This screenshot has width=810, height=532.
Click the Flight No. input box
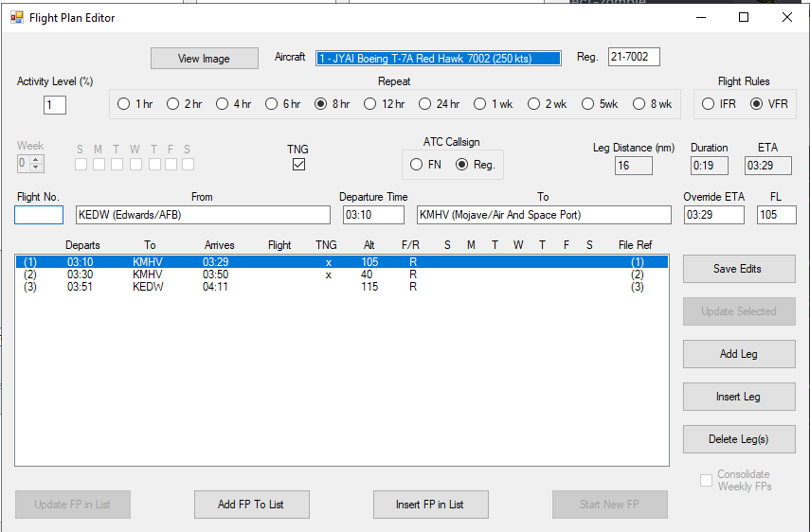(x=39, y=215)
